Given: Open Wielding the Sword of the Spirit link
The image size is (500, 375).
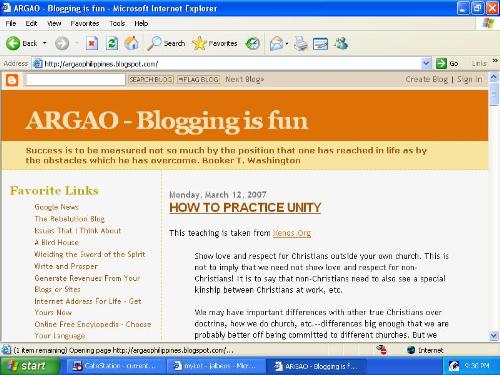Looking at the screenshot, I should (x=90, y=254).
